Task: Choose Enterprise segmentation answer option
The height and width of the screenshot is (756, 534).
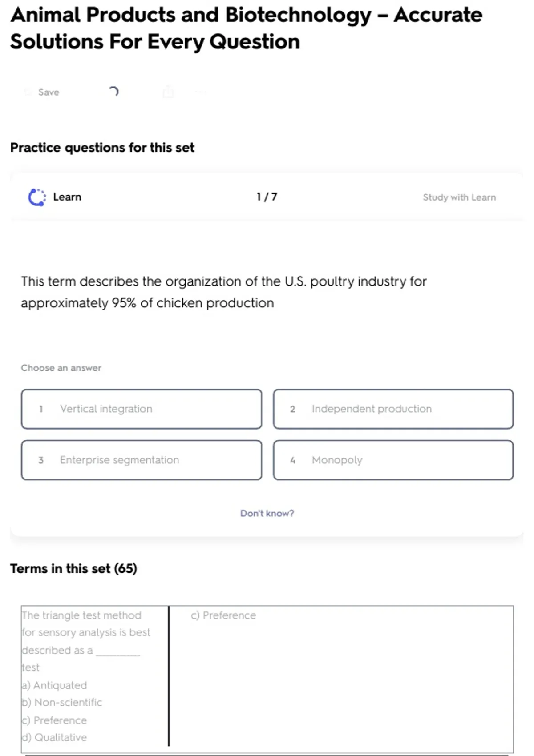Action: tap(142, 460)
